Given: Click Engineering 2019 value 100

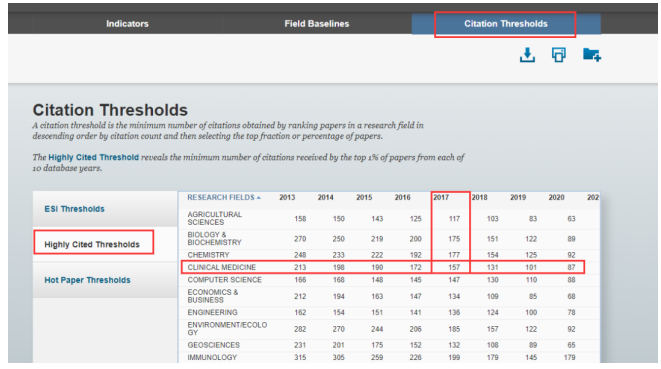Looking at the screenshot, I should point(531,312).
